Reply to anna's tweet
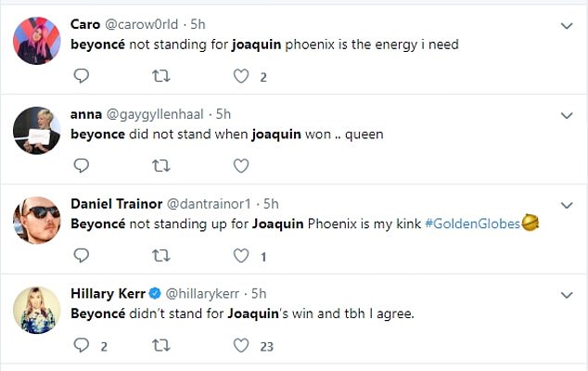This screenshot has width=588, height=371. click(x=81, y=165)
